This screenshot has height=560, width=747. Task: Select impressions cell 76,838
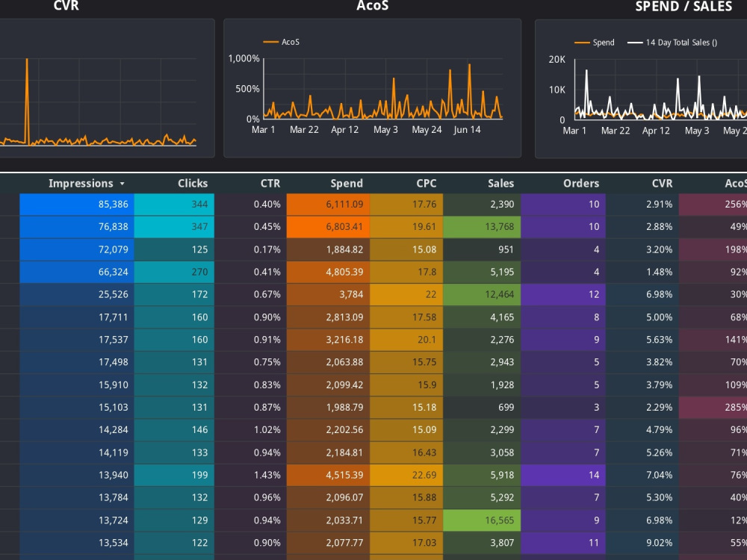[77, 227]
